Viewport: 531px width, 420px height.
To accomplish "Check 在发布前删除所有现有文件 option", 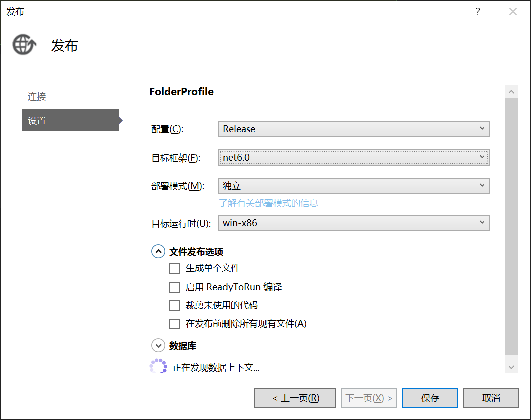I will coord(175,324).
